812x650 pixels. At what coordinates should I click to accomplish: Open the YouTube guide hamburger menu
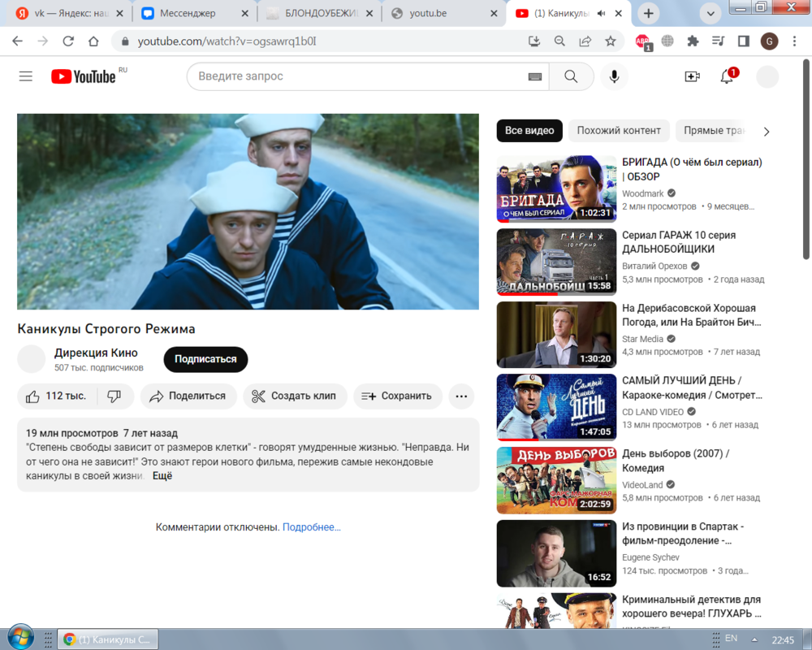pyautogui.click(x=25, y=76)
